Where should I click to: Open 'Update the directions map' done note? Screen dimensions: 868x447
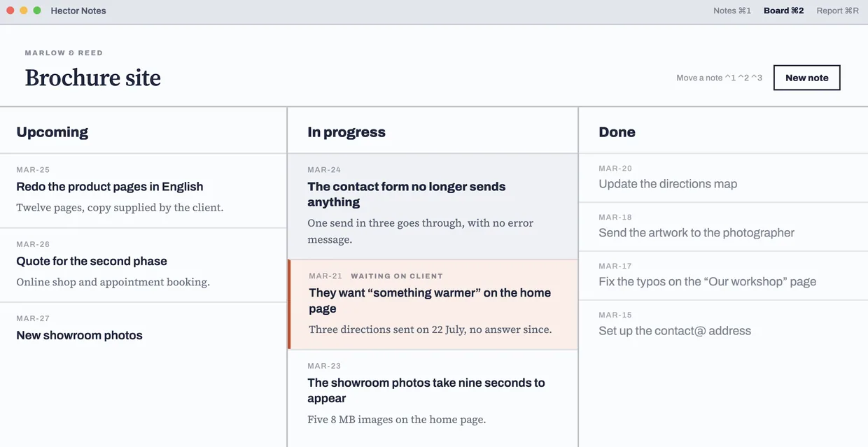click(723, 178)
